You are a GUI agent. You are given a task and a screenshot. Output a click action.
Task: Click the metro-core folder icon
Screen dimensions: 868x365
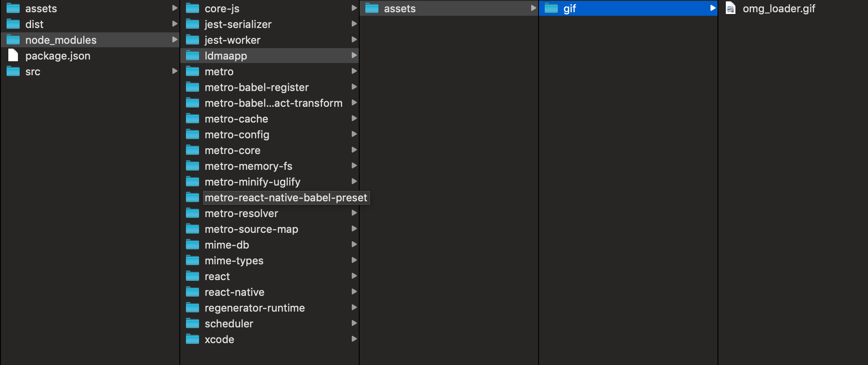pos(192,150)
